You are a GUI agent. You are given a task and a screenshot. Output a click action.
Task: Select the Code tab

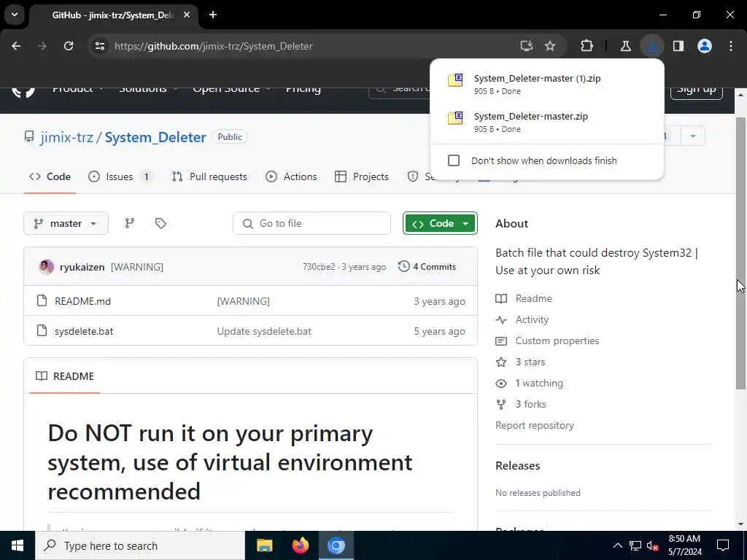coord(50,176)
